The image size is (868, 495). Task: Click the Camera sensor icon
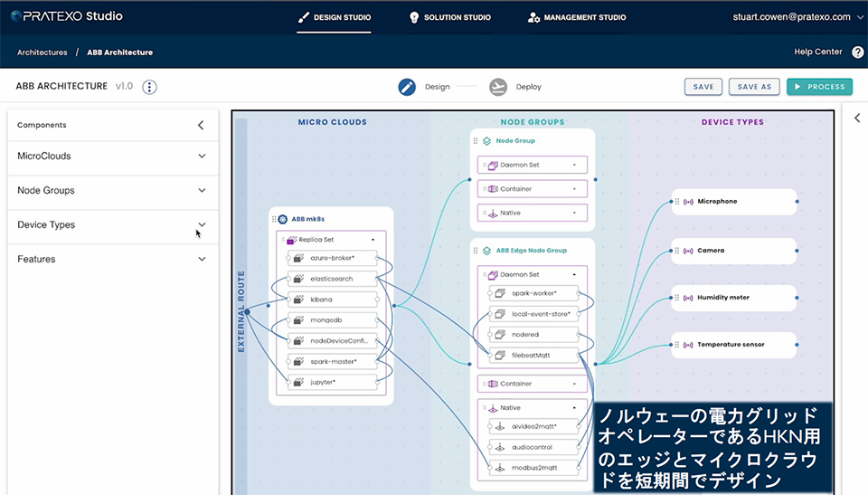pyautogui.click(x=688, y=251)
